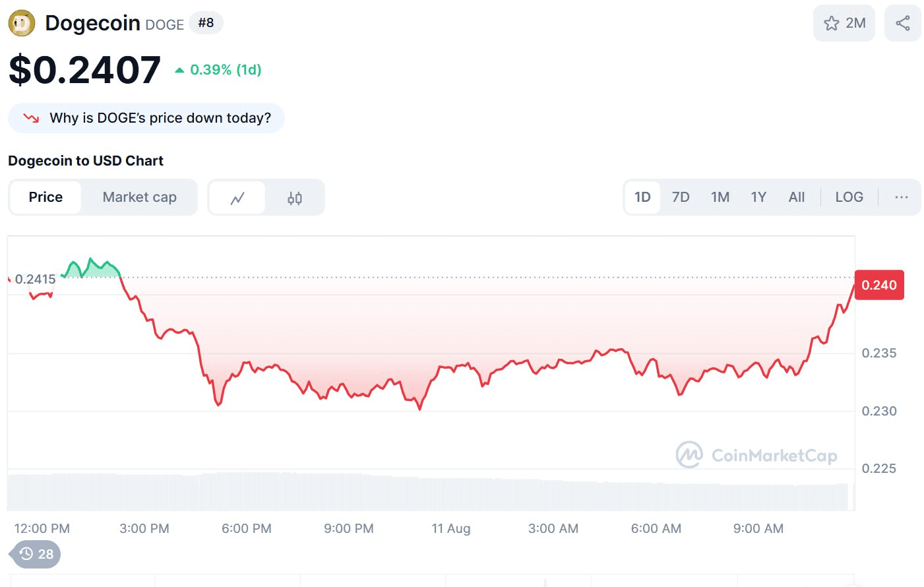Select the 1M time range
The image size is (924, 587).
click(x=720, y=197)
